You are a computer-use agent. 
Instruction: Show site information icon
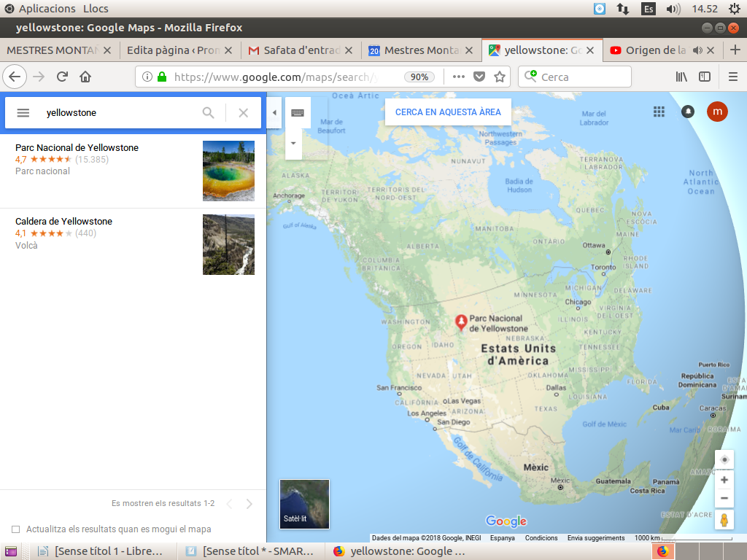pos(147,77)
